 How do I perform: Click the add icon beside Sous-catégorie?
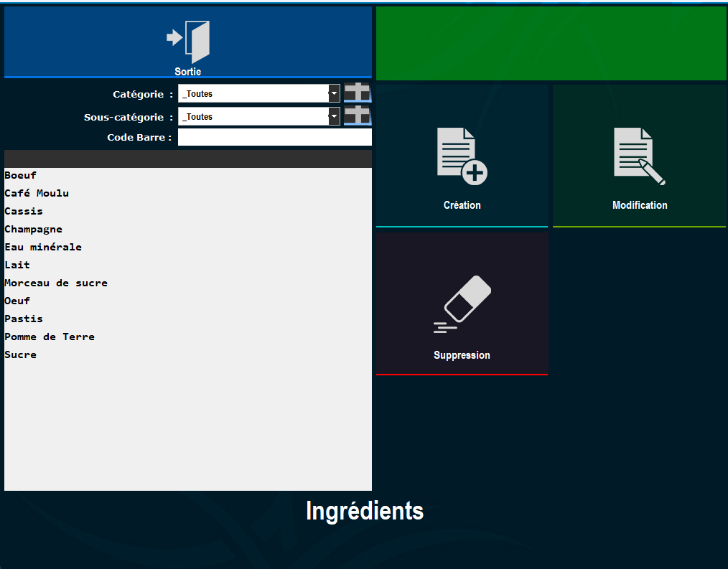click(358, 116)
